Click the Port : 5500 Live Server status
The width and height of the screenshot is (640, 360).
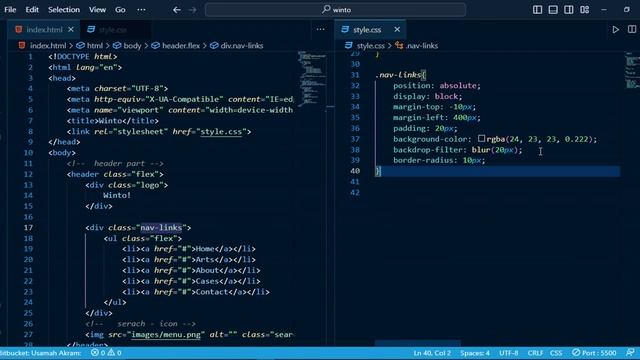point(594,353)
